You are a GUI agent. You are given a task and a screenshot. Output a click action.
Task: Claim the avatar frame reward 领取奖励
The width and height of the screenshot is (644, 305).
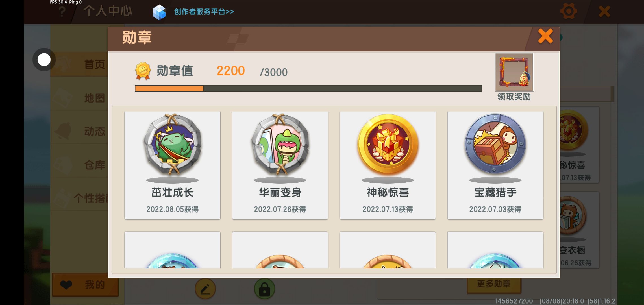pos(514,77)
